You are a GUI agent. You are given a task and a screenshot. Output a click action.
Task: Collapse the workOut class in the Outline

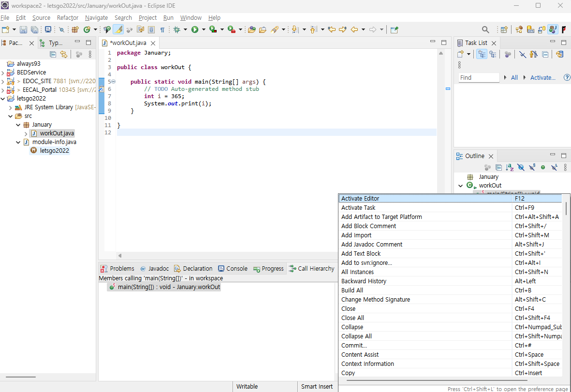461,186
